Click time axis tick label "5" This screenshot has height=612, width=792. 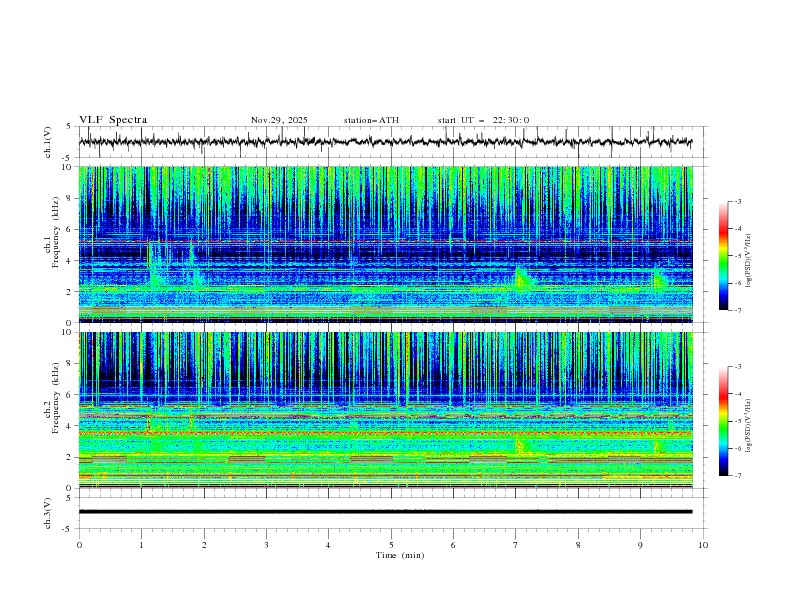391,545
